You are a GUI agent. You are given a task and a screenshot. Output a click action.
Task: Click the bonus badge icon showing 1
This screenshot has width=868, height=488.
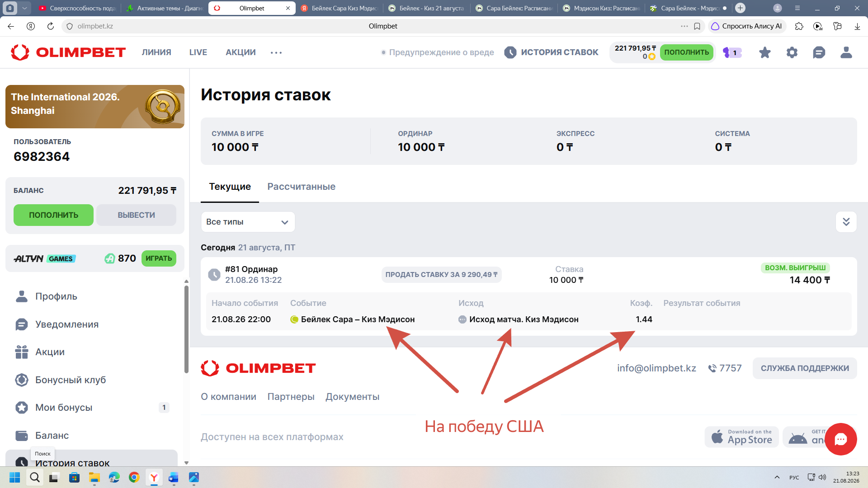pos(732,52)
